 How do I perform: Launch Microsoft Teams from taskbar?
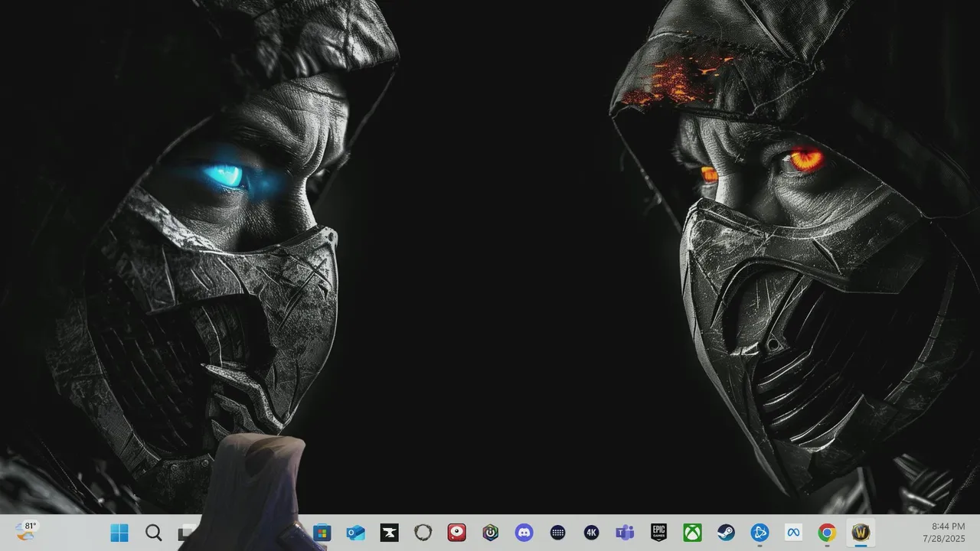tap(625, 533)
